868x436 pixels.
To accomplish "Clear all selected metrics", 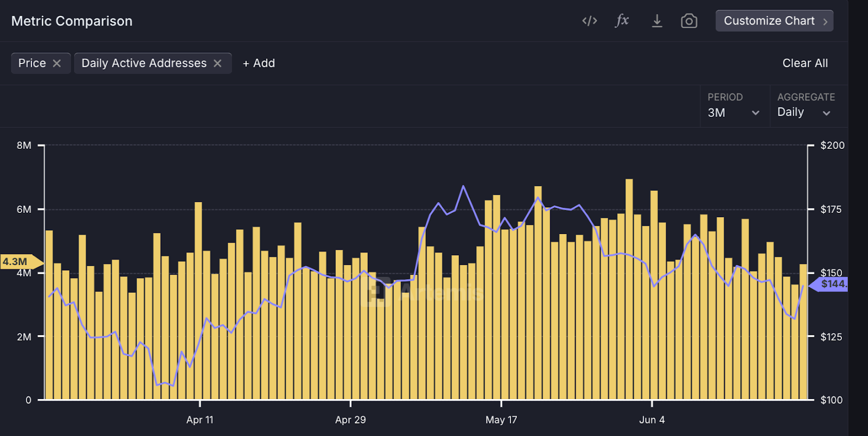I will coord(805,64).
